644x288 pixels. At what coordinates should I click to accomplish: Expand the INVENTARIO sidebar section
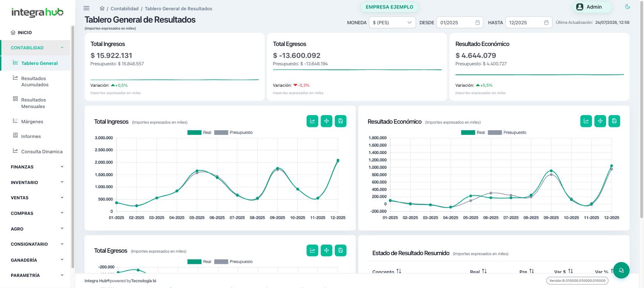coord(36,182)
